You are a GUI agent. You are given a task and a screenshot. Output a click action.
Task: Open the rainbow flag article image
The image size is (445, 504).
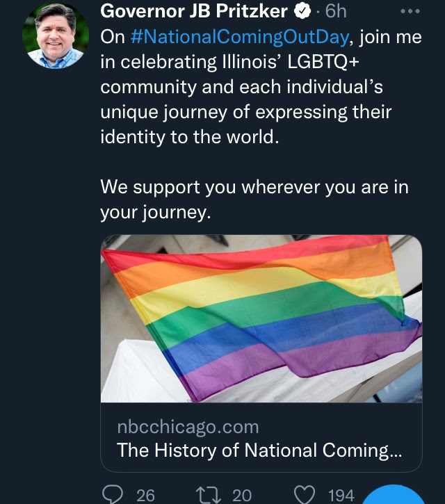pyautogui.click(x=261, y=318)
